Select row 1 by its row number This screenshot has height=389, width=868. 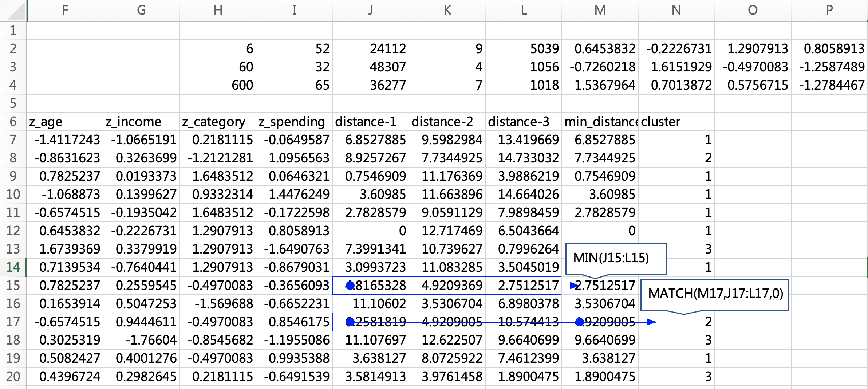pos(13,31)
